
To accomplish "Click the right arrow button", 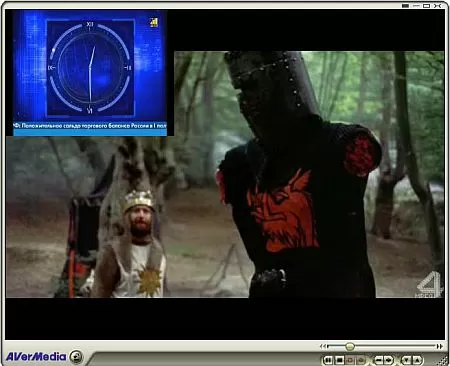I will tap(389, 360).
